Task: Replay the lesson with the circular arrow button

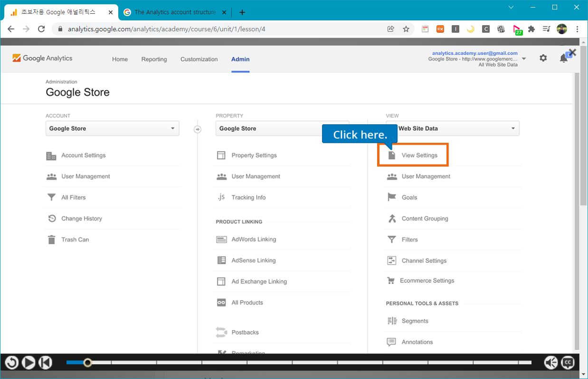Action: tap(12, 363)
